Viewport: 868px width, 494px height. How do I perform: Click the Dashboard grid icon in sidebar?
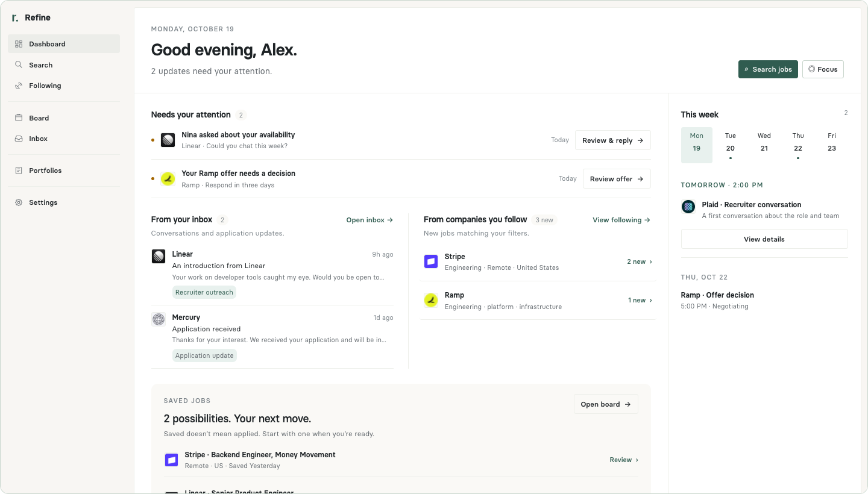pyautogui.click(x=19, y=44)
